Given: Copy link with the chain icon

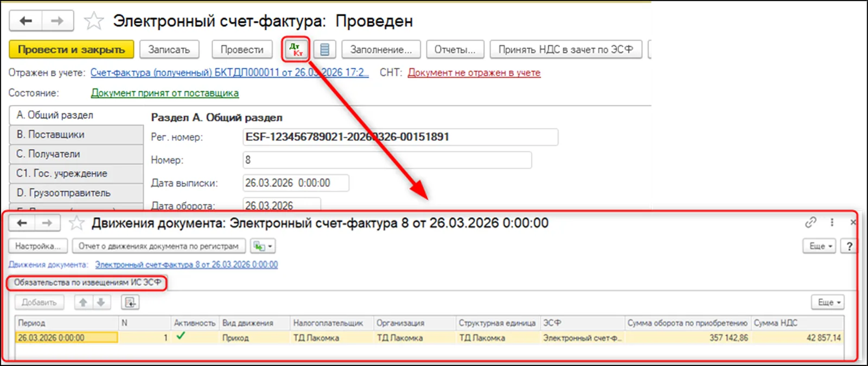Looking at the screenshot, I should [810, 222].
